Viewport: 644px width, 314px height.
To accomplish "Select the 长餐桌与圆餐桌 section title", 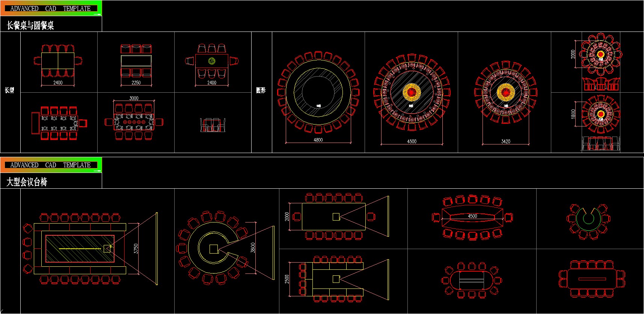I will 30,26.
